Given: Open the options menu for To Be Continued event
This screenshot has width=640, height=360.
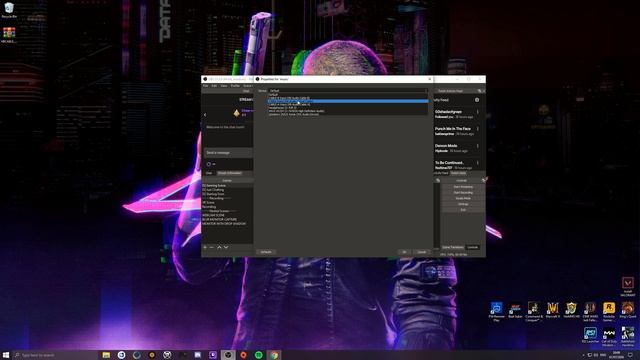Looking at the screenshot, I should click(478, 163).
